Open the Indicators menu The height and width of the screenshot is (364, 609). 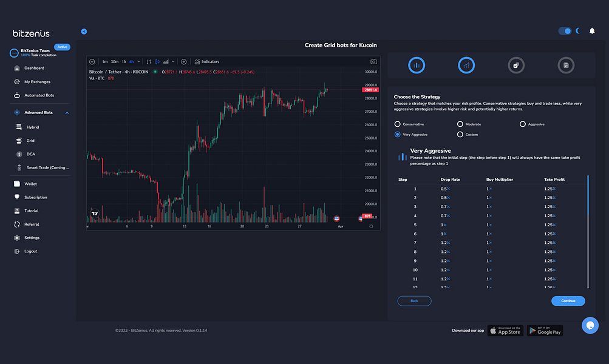pyautogui.click(x=207, y=62)
